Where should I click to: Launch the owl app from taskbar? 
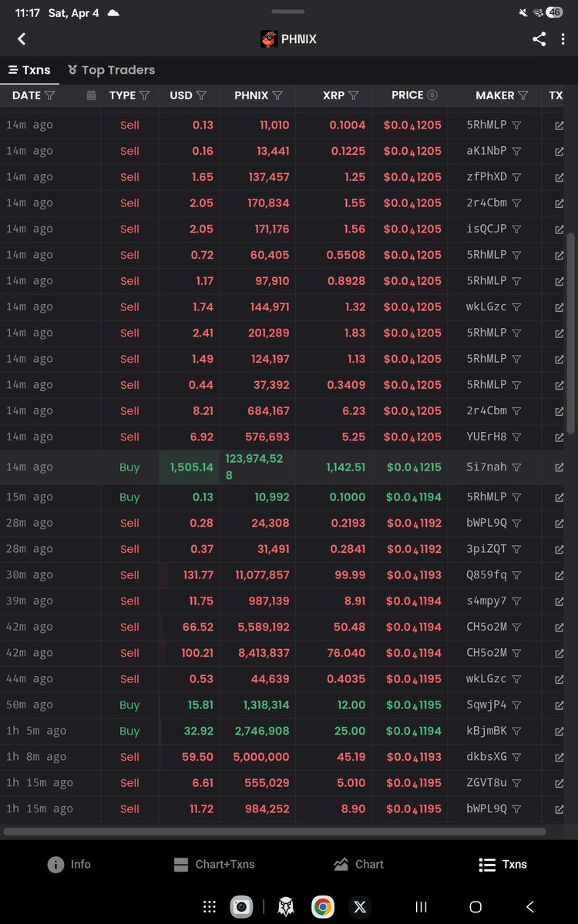tap(286, 906)
